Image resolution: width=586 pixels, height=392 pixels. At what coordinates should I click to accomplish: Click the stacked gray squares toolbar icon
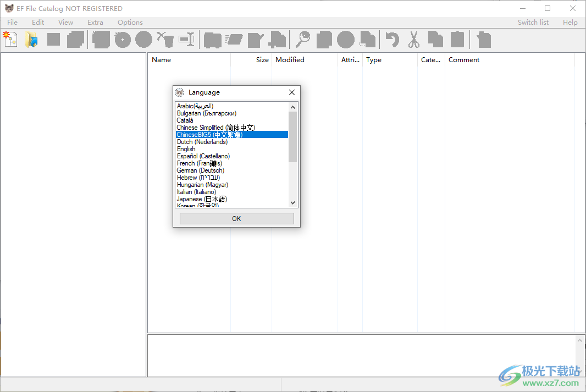pos(75,40)
